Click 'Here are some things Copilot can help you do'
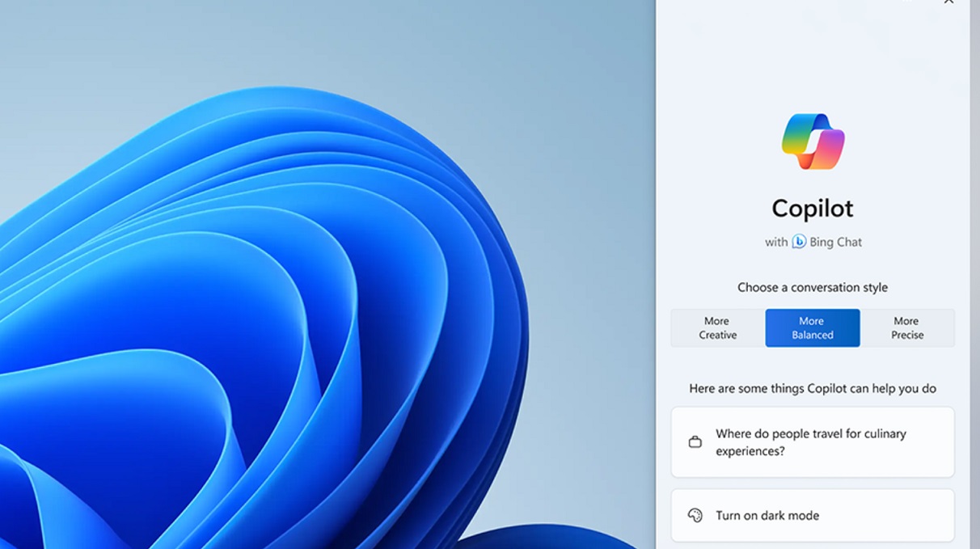The width and height of the screenshot is (980, 549). (x=813, y=388)
